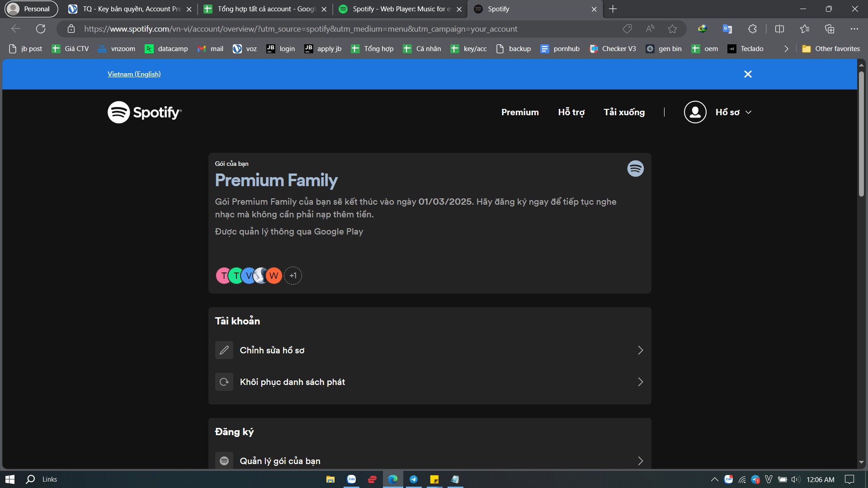Add this page to favorites star

672,29
